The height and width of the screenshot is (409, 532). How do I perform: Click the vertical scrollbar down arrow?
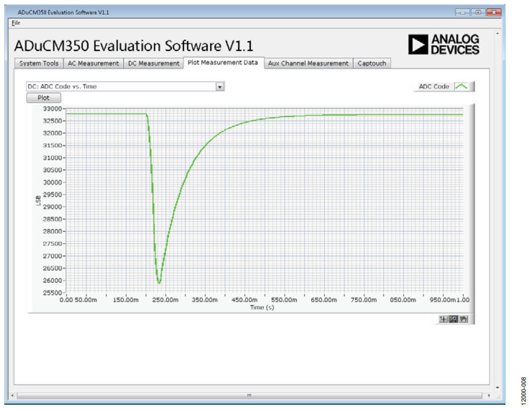click(x=497, y=387)
